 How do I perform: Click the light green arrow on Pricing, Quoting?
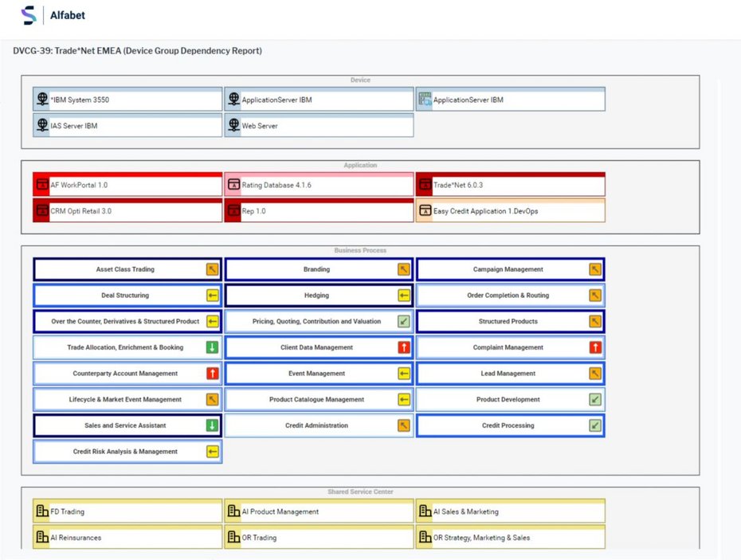404,321
